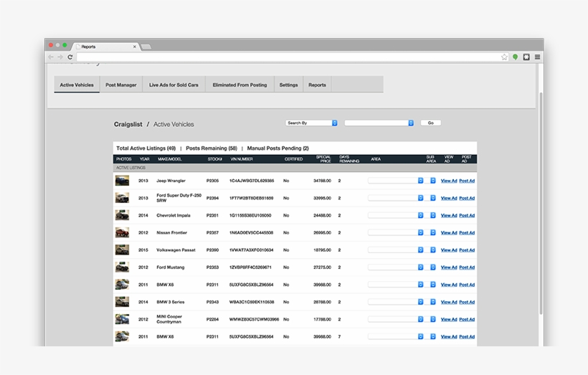Open the Chrome hamburger menu

coord(537,57)
